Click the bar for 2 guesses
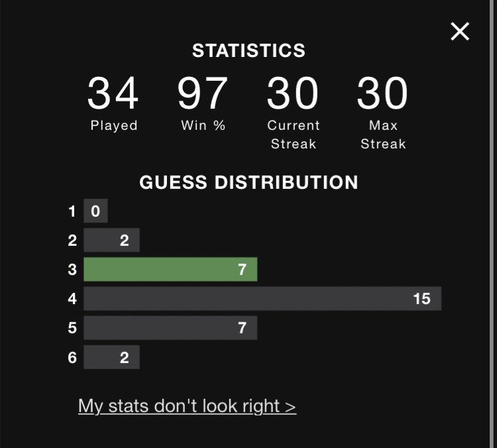Screen dimensions: 497x448 (111, 240)
